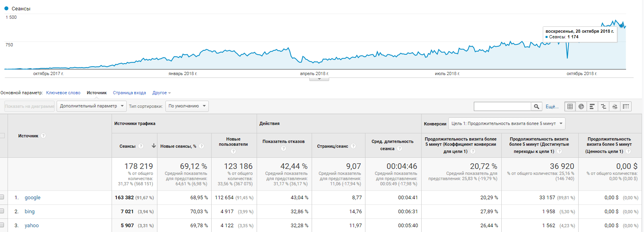Click total sessions value 178 219
This screenshot has width=644, height=232.
pos(138,166)
